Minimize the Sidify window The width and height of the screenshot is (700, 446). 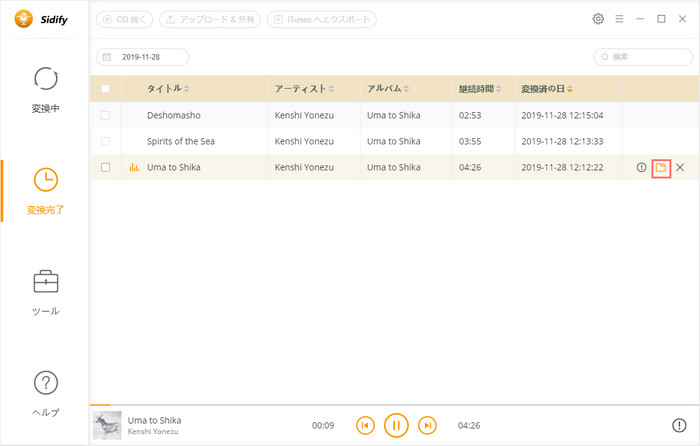(x=640, y=19)
